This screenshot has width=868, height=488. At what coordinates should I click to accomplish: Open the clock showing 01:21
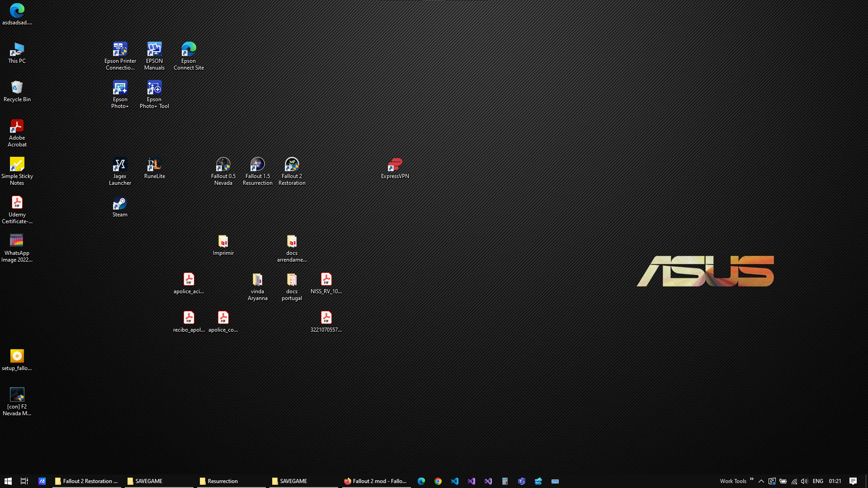(x=835, y=481)
